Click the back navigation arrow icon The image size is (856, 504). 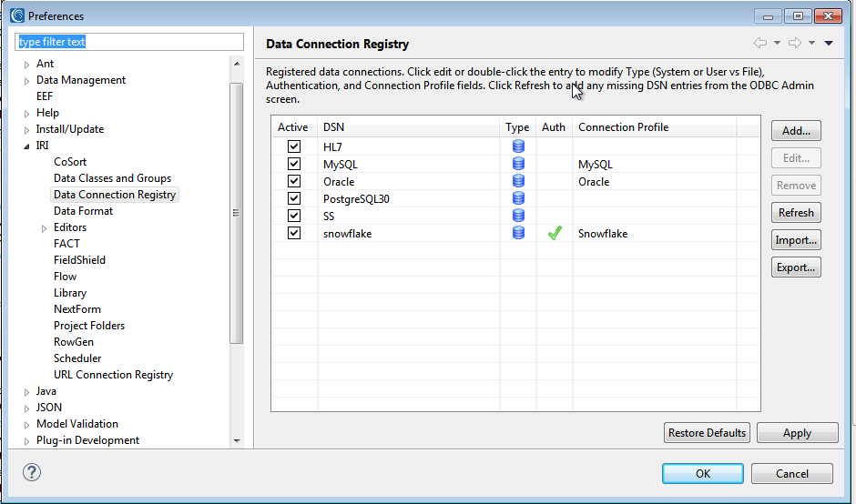pos(759,43)
